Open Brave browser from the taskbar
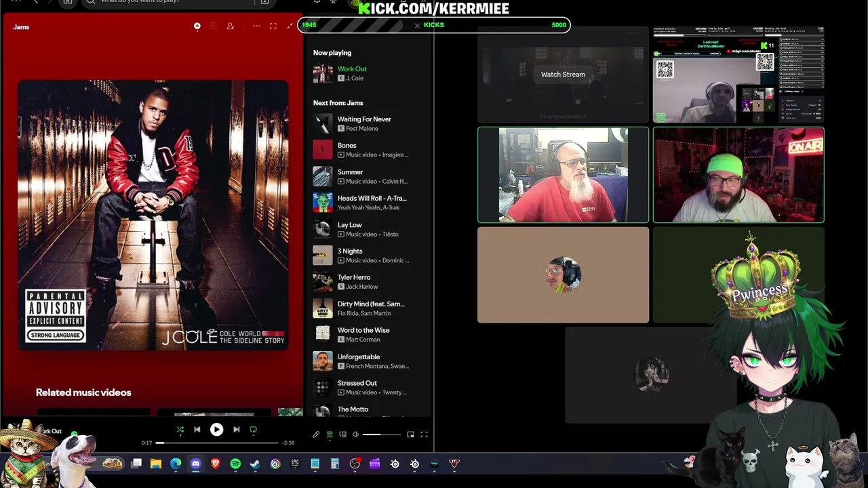 point(216,464)
